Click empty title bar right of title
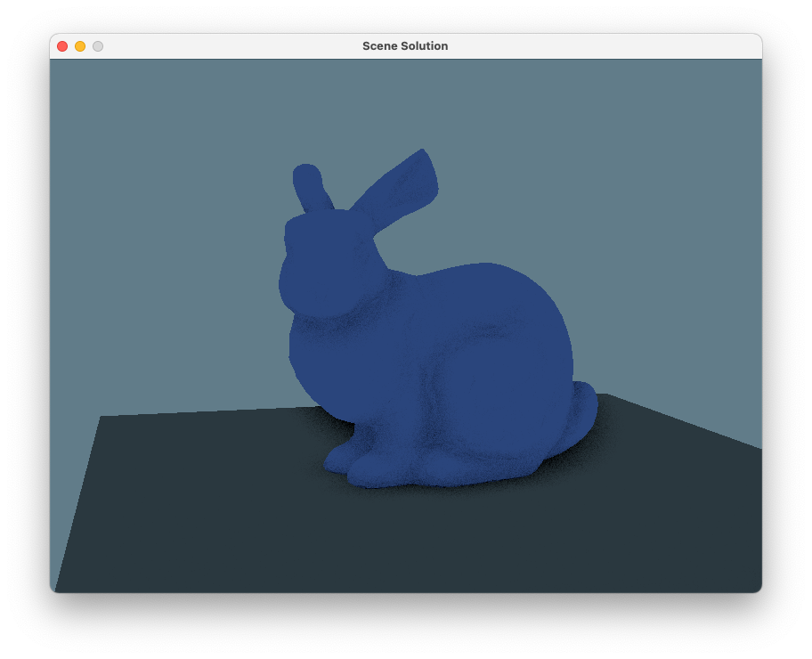812x659 pixels. [605, 46]
